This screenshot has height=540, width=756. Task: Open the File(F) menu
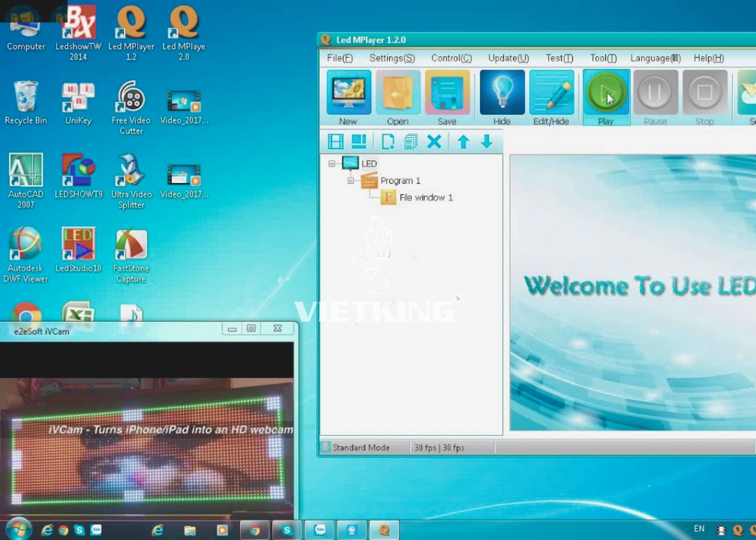tap(340, 58)
